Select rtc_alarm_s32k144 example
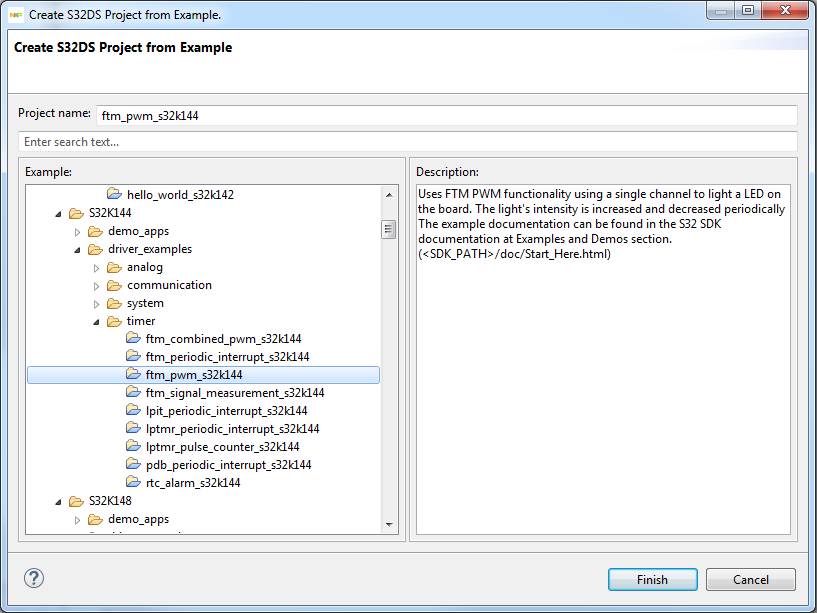817x613 pixels. 193,483
